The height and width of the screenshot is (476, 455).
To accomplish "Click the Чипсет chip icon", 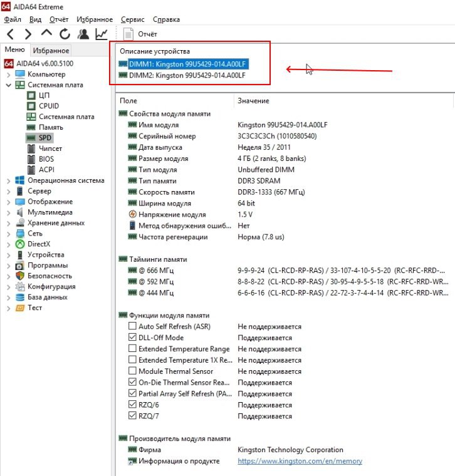I will click(31, 148).
